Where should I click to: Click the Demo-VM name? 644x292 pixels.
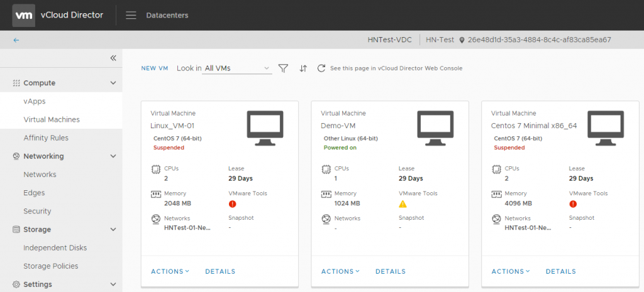[336, 126]
